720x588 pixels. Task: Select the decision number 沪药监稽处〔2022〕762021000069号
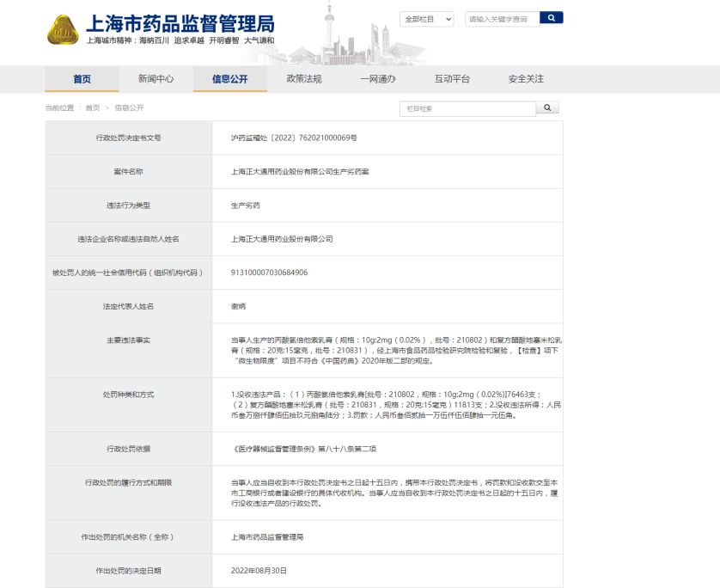(x=294, y=138)
